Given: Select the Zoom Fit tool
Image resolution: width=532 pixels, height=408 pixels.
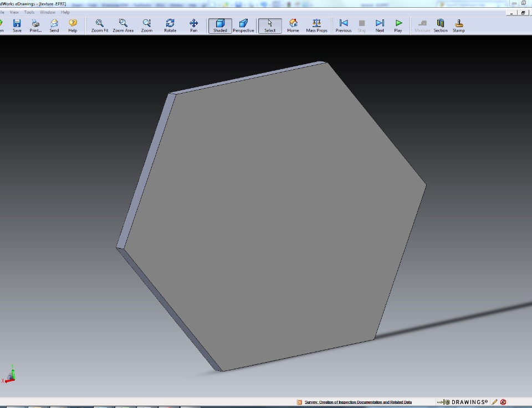Looking at the screenshot, I should coord(100,25).
